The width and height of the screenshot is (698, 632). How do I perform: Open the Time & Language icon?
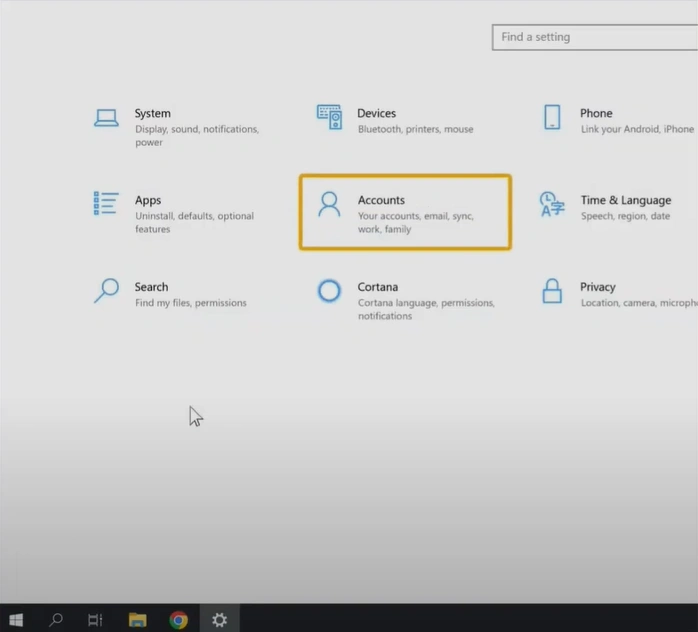point(552,204)
